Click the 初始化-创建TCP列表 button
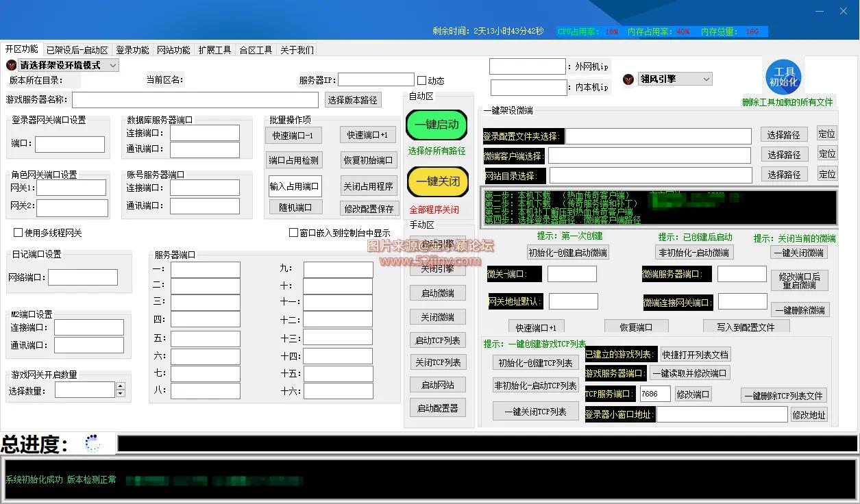Viewport: 860px width, 504px height. pyautogui.click(x=535, y=363)
